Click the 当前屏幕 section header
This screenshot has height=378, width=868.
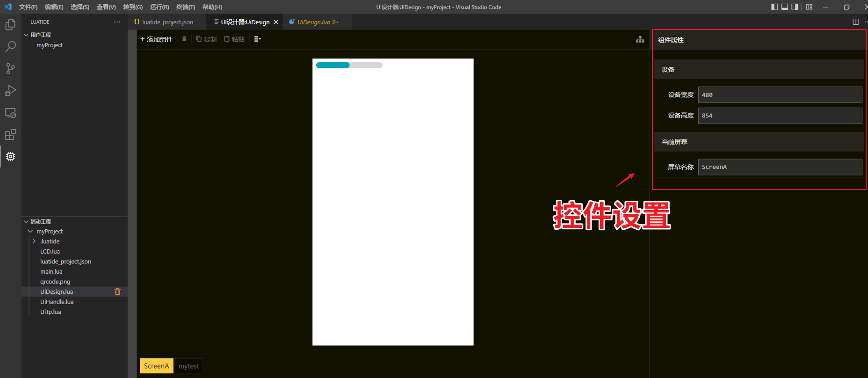pos(759,142)
